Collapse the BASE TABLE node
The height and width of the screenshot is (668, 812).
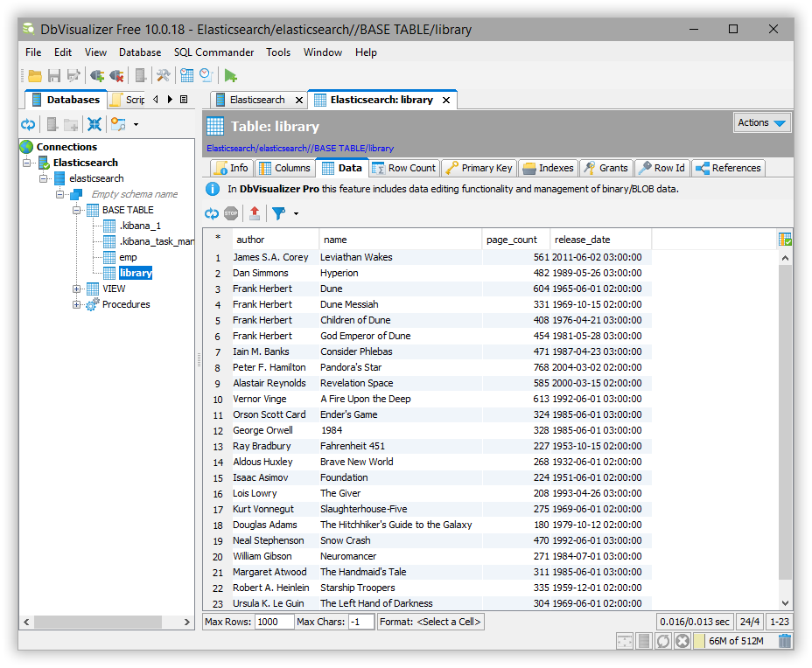point(77,209)
